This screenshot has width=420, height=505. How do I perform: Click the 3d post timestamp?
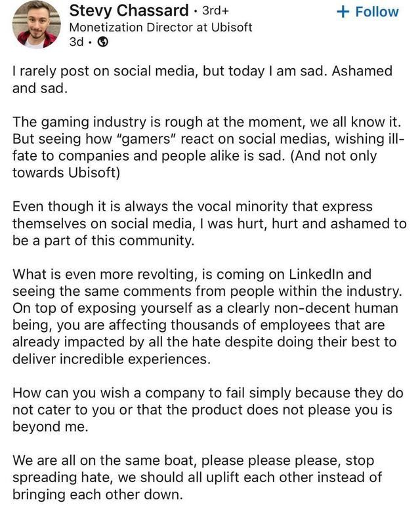tap(76, 42)
